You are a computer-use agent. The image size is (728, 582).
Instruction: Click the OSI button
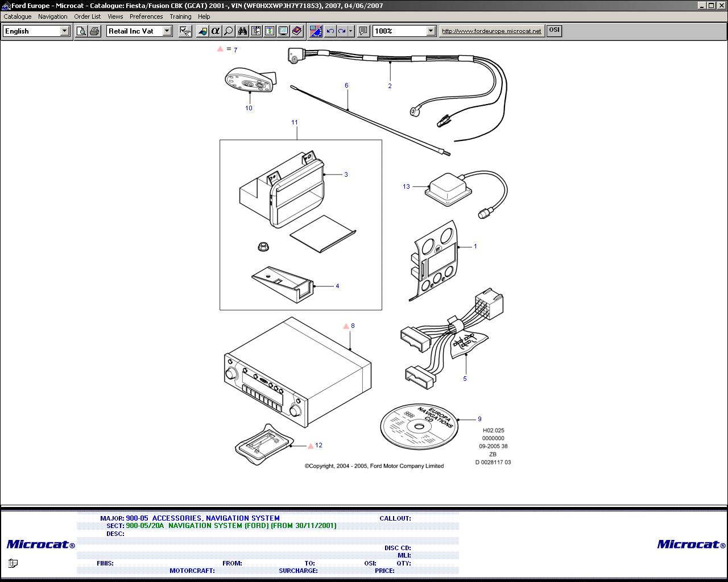click(553, 31)
